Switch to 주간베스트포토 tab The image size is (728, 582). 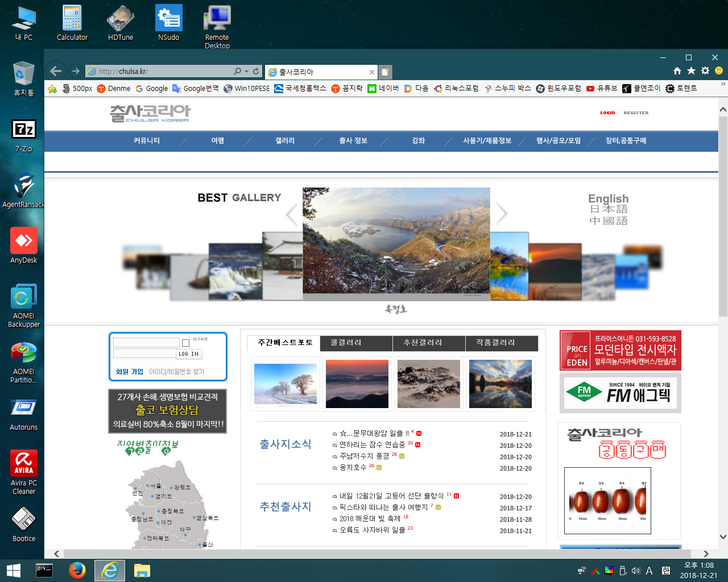(x=284, y=343)
